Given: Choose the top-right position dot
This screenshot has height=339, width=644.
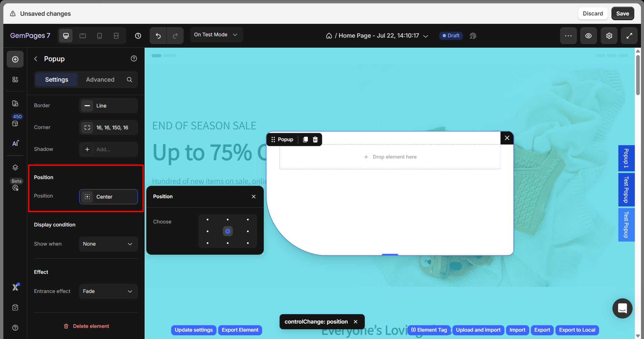Looking at the screenshot, I should pyautogui.click(x=248, y=219).
